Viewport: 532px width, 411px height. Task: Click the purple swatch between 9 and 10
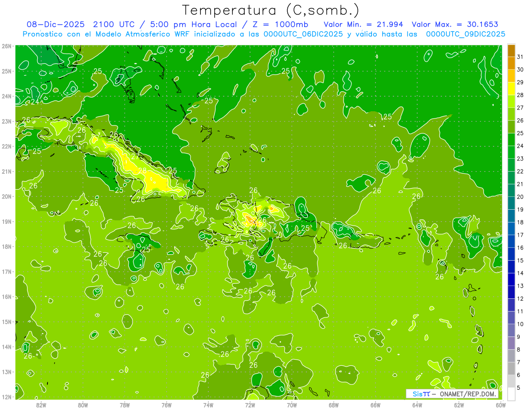511,330
